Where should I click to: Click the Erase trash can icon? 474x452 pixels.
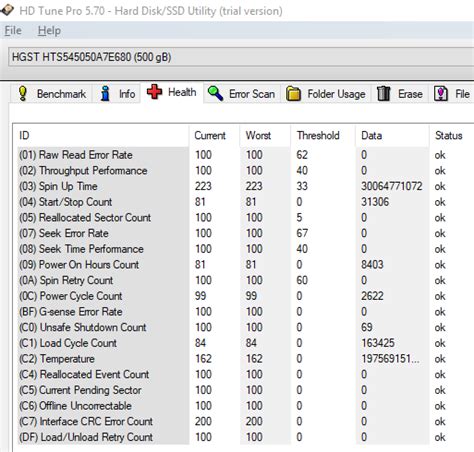(x=384, y=94)
